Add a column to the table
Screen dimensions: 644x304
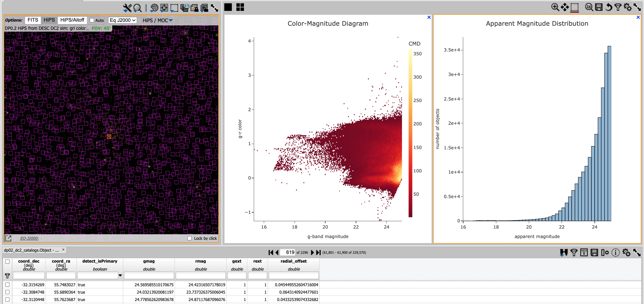(605, 253)
